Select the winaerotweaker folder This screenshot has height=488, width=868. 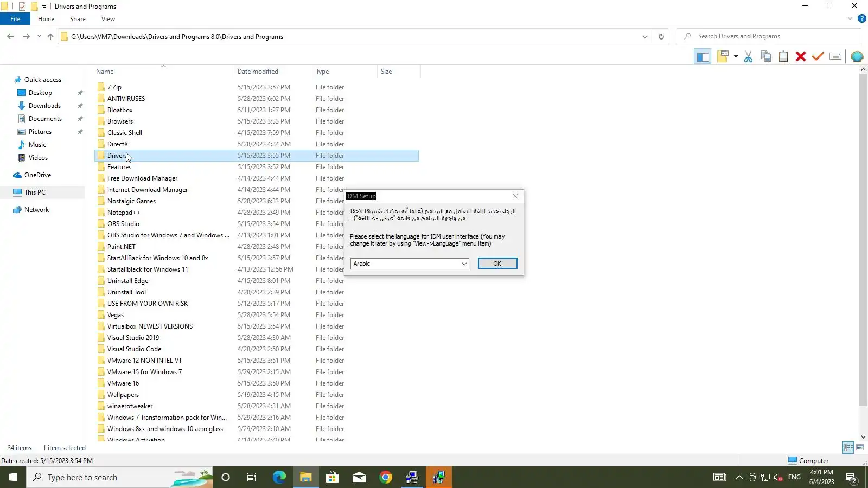coord(257,406)
